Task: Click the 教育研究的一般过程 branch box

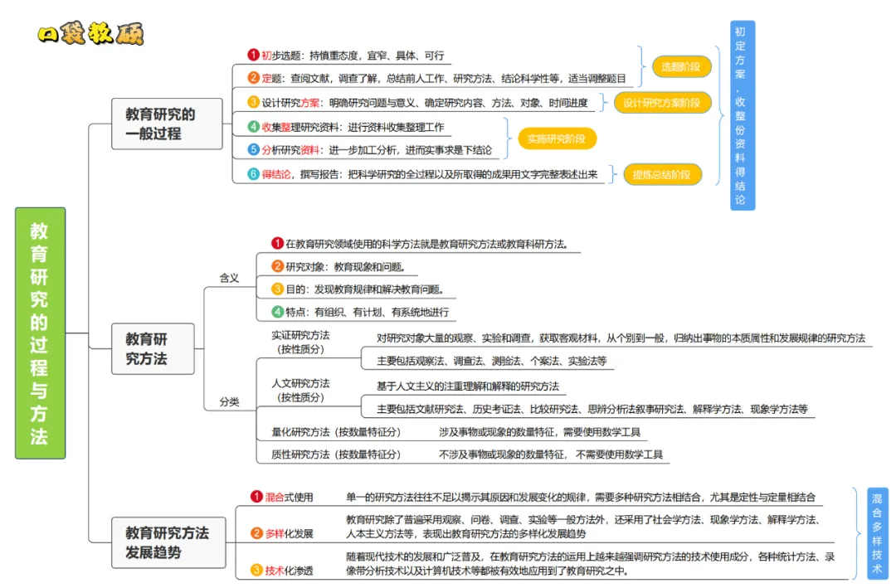Action: [167, 124]
